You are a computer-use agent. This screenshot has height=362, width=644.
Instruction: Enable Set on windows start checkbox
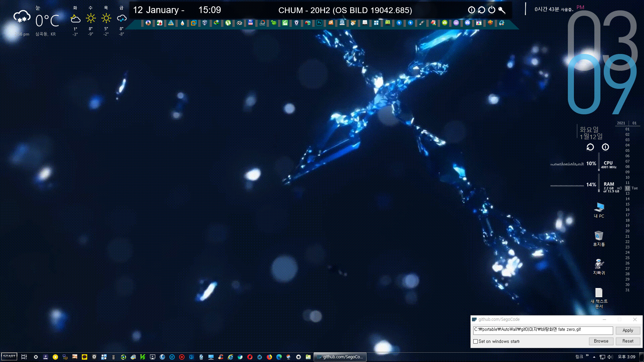click(x=475, y=341)
